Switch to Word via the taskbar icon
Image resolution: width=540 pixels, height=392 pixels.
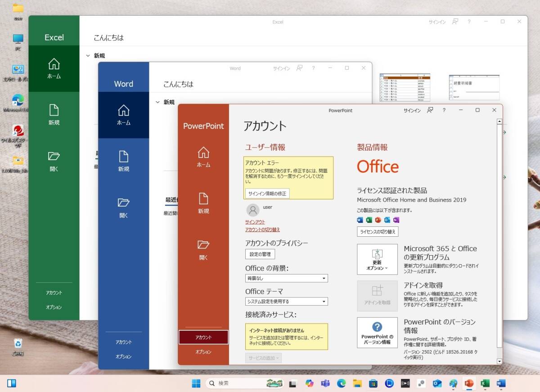(501, 383)
